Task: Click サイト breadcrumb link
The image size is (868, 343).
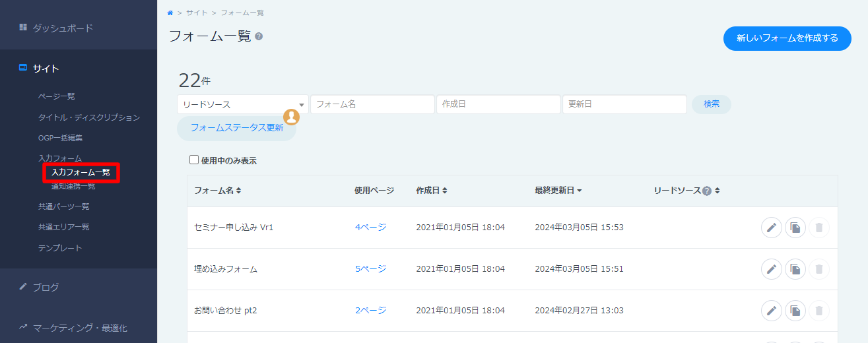Action: pyautogui.click(x=197, y=13)
